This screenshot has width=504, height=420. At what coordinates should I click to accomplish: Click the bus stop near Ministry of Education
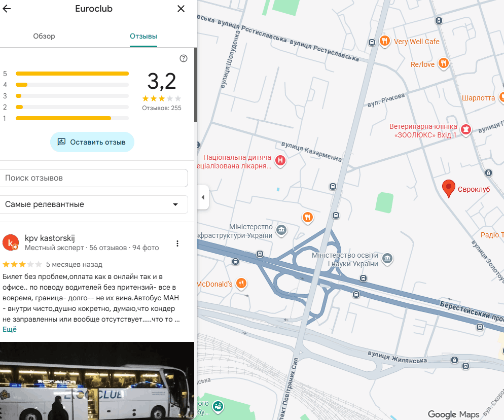point(363,278)
